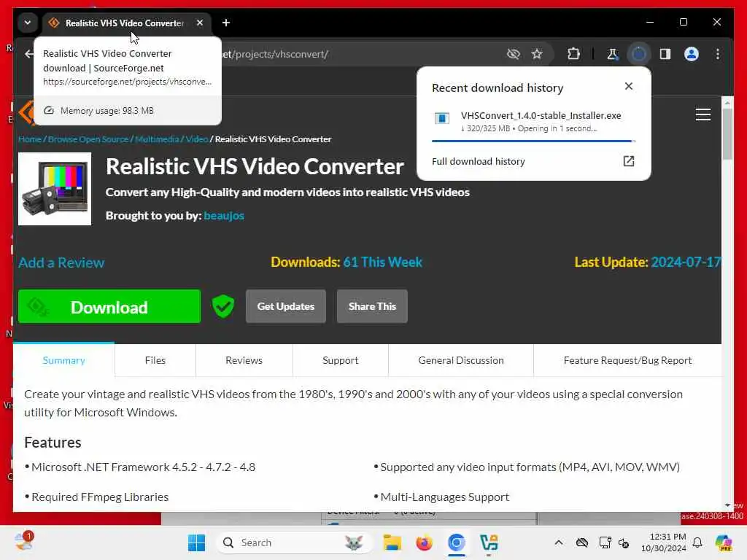
Task: Click the Chrome taskbar icon
Action: coord(457,542)
